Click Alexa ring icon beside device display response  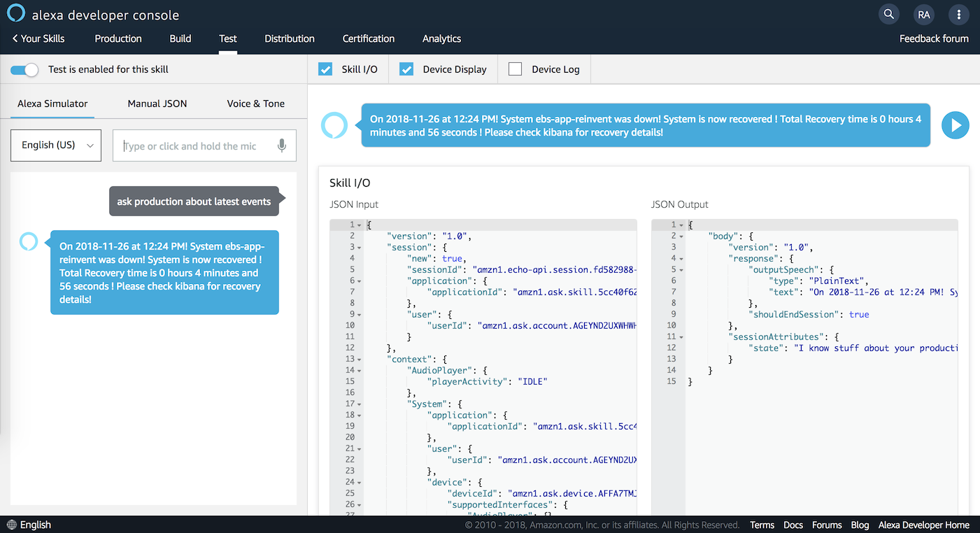(334, 125)
